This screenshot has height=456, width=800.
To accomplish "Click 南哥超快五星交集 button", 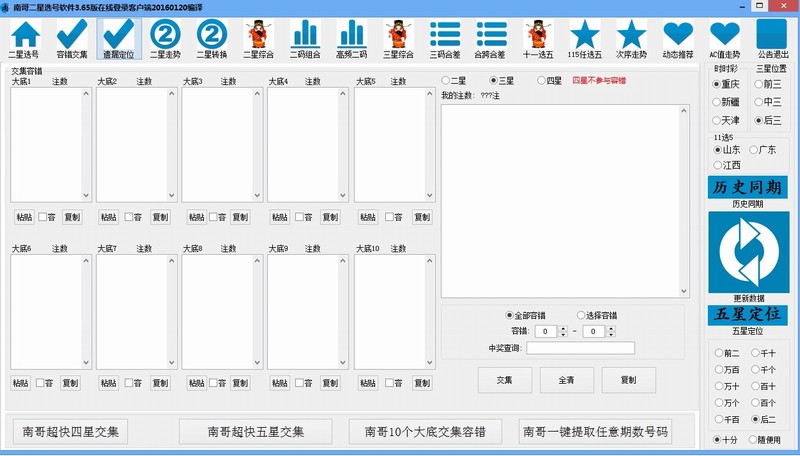I will click(x=255, y=431).
